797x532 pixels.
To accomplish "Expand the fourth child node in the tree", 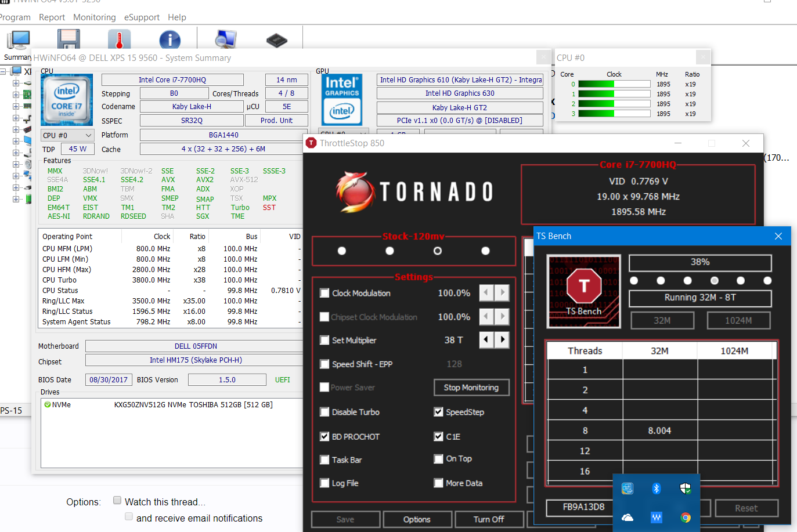I will point(16,118).
